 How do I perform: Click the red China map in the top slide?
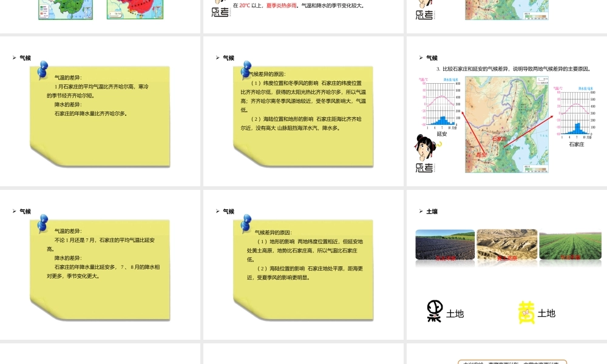coord(135,9)
